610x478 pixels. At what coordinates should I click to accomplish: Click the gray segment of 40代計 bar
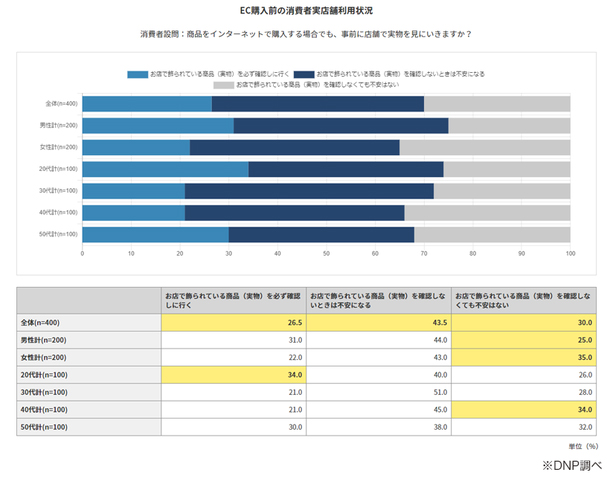[487, 212]
